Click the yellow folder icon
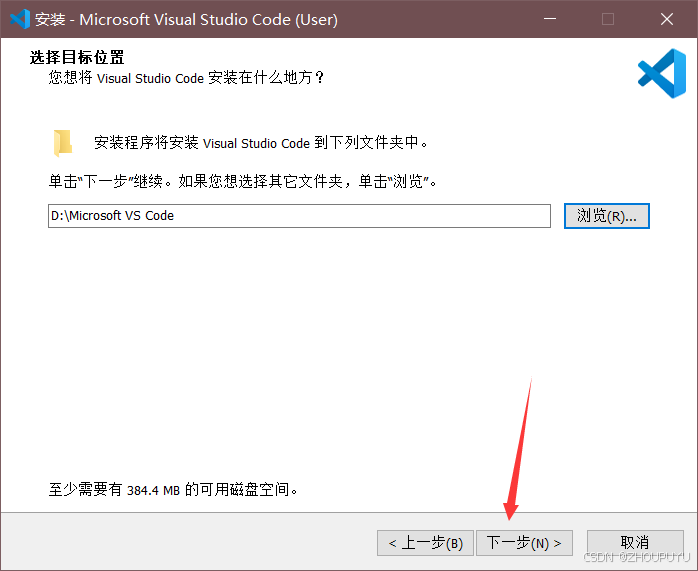 point(63,143)
